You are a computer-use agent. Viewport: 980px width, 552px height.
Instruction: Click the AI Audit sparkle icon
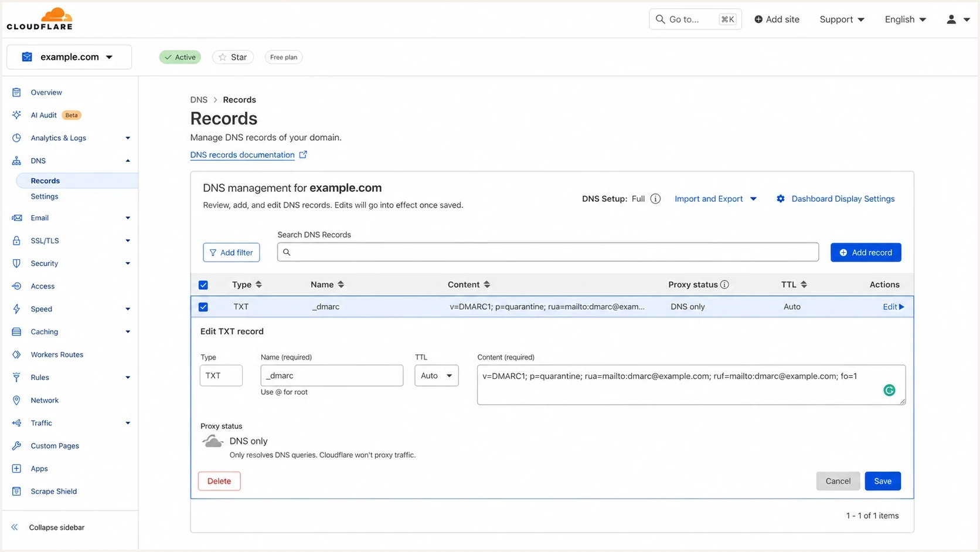16,115
